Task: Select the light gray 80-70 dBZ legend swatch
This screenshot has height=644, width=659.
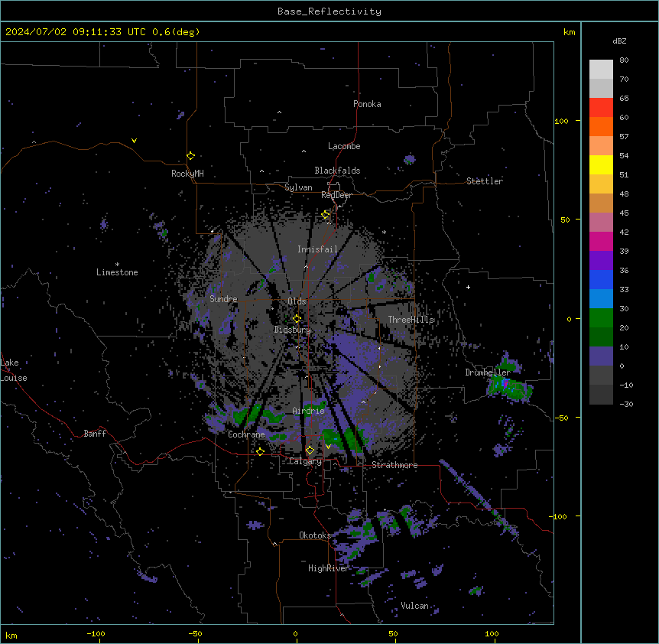Action: pyautogui.click(x=601, y=69)
